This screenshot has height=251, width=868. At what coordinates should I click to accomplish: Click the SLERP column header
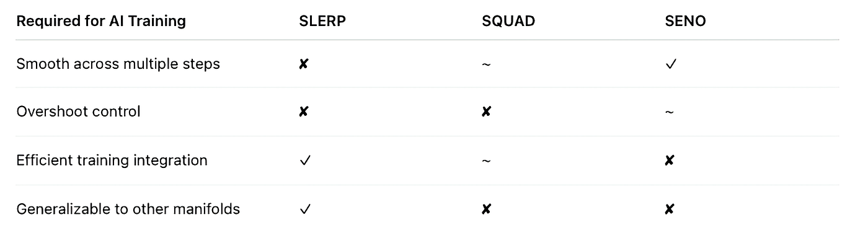pos(322,21)
